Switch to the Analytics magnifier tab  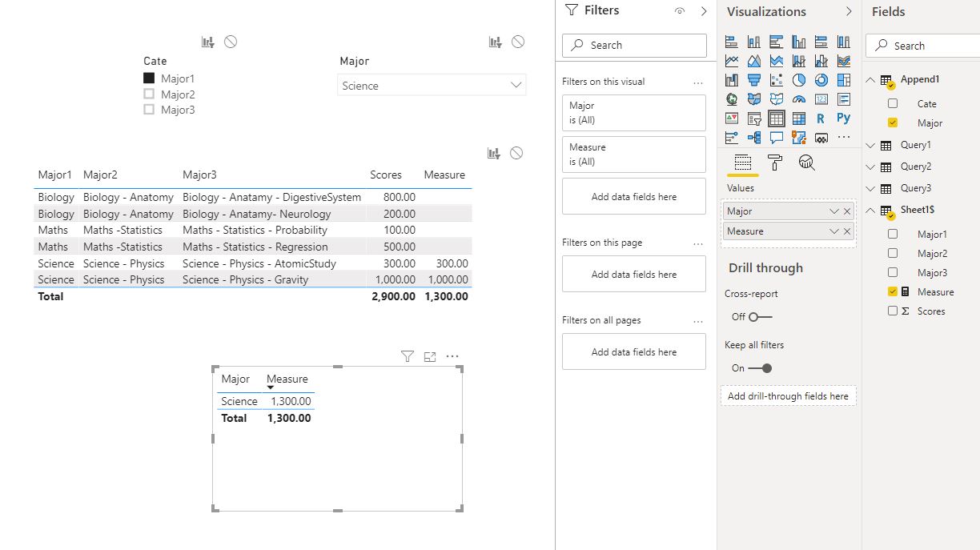[806, 163]
